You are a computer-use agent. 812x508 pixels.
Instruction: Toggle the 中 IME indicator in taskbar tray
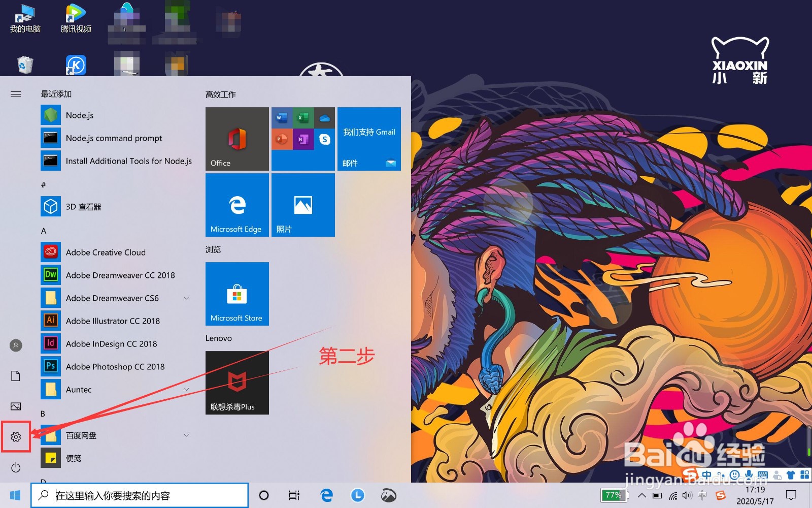pos(702,496)
